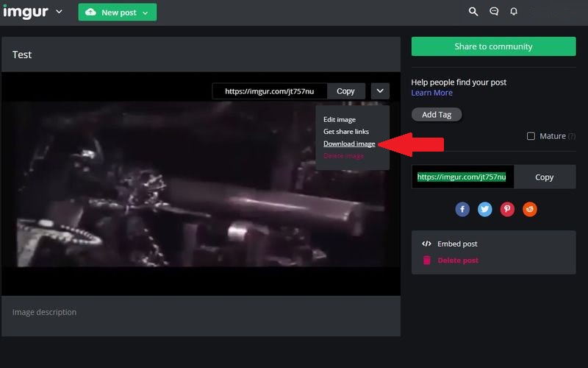Share post via Facebook icon
The image size is (588, 368).
point(462,209)
